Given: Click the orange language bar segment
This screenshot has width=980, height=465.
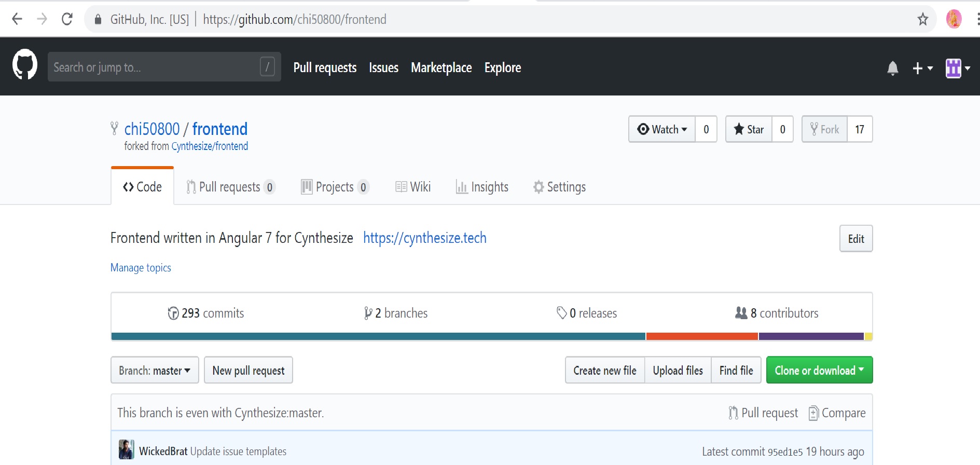Looking at the screenshot, I should (702, 336).
